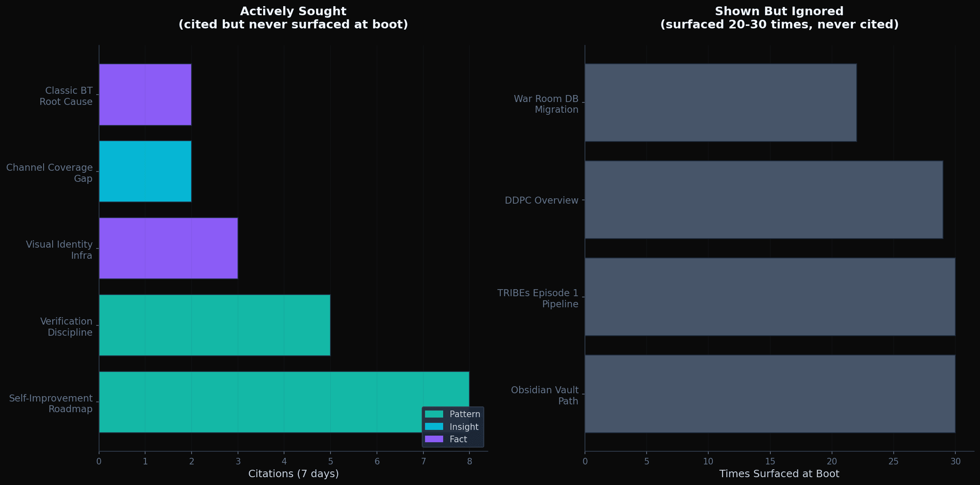The image size is (980, 485).
Task: Click the teal Pattern legend swatch
Action: (x=434, y=414)
